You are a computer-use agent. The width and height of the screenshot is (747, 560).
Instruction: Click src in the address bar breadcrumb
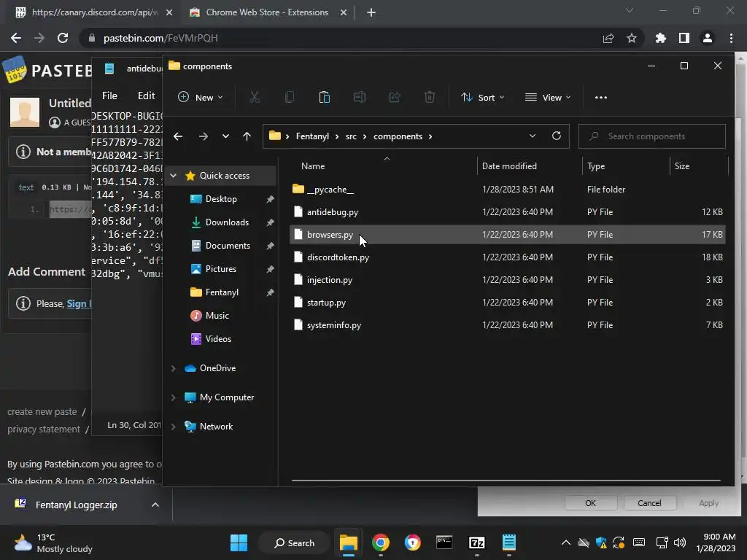click(x=351, y=136)
